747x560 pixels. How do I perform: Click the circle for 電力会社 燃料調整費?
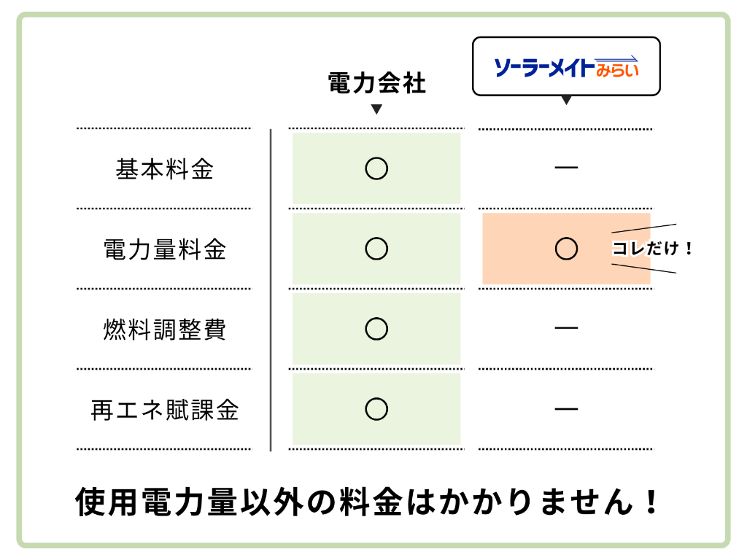click(x=376, y=329)
